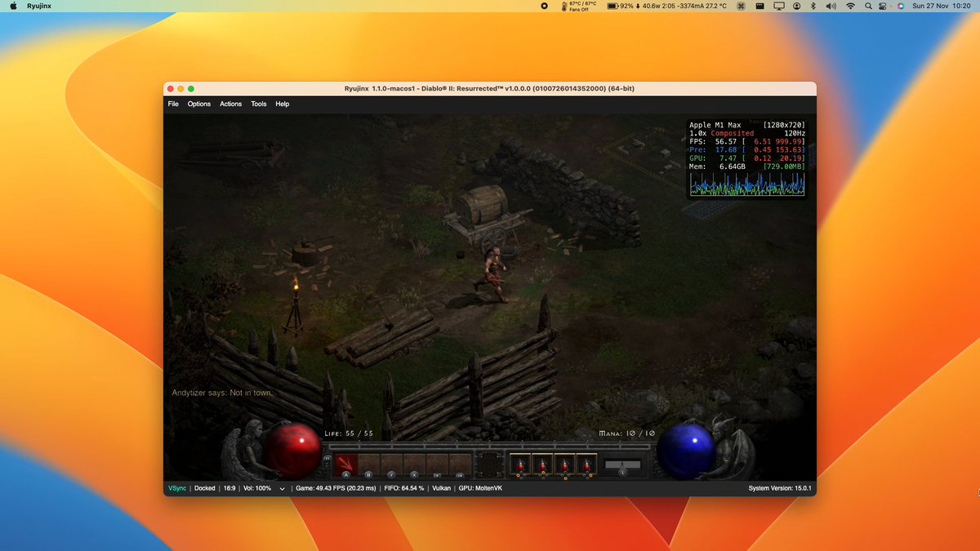Click the FIFO: 64.54 % readout
980x551 pixels.
[404, 488]
